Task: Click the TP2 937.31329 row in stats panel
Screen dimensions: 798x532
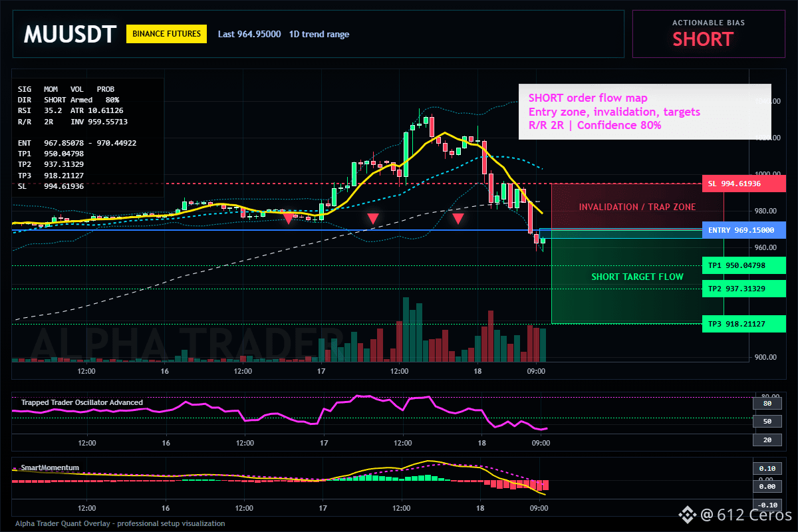Action: [x=51, y=164]
